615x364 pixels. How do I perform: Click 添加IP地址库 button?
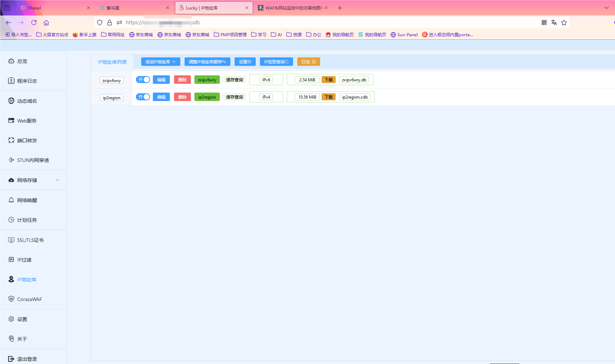(x=161, y=62)
